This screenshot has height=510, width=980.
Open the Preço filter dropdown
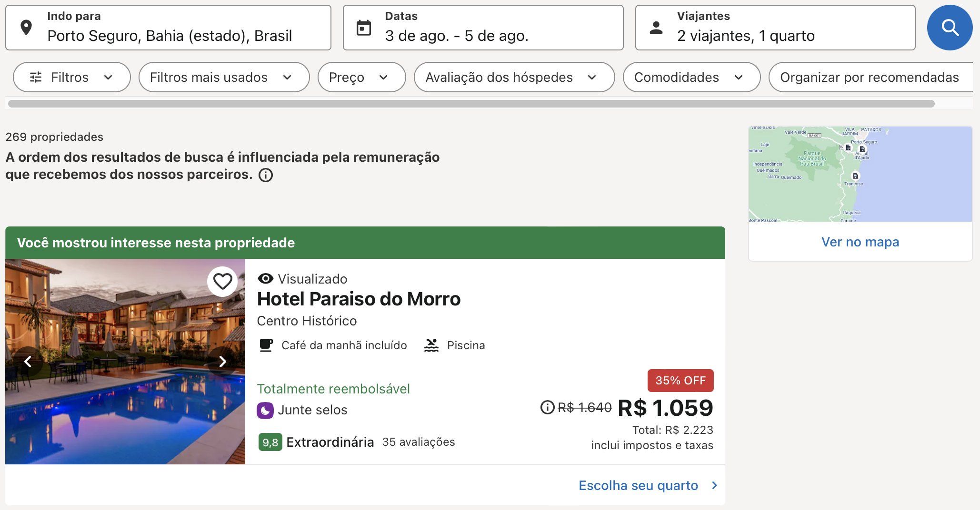(x=361, y=77)
